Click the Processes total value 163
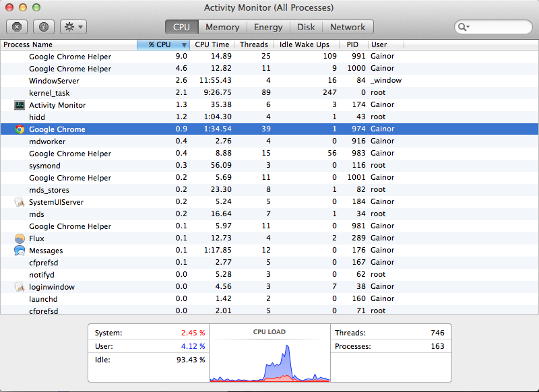Image resolution: width=539 pixels, height=392 pixels. [437, 346]
